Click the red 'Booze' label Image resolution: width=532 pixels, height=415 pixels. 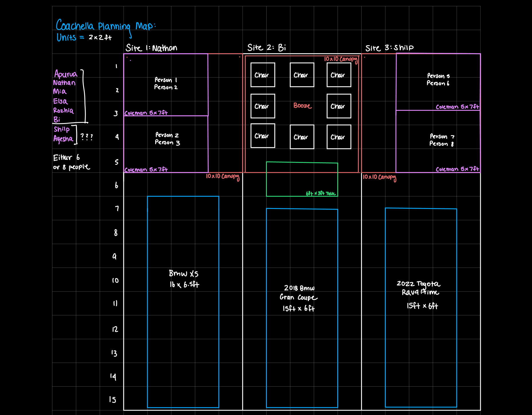pos(302,106)
